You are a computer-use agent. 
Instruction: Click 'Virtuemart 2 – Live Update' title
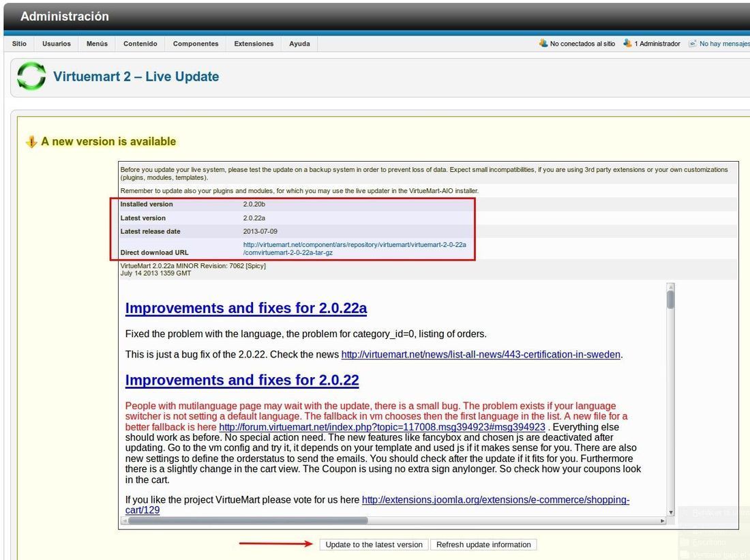tap(136, 76)
